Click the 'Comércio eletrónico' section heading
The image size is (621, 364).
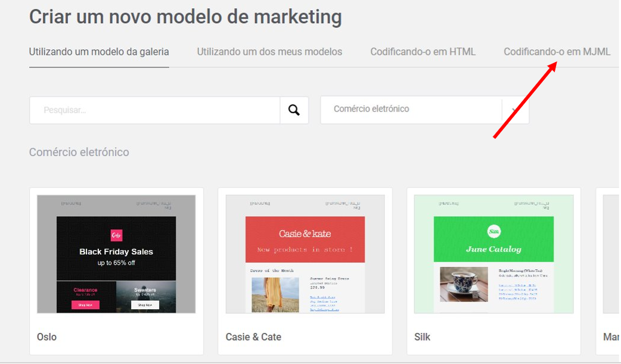pyautogui.click(x=79, y=152)
